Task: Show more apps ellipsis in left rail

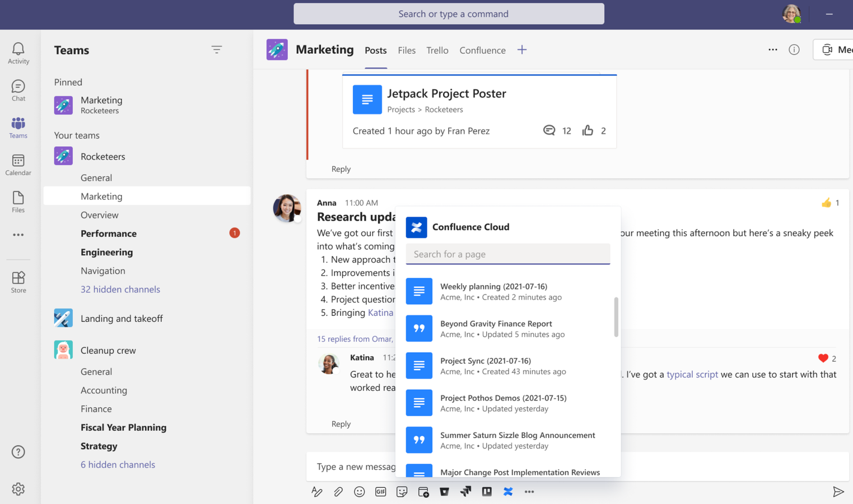Action: (18, 235)
